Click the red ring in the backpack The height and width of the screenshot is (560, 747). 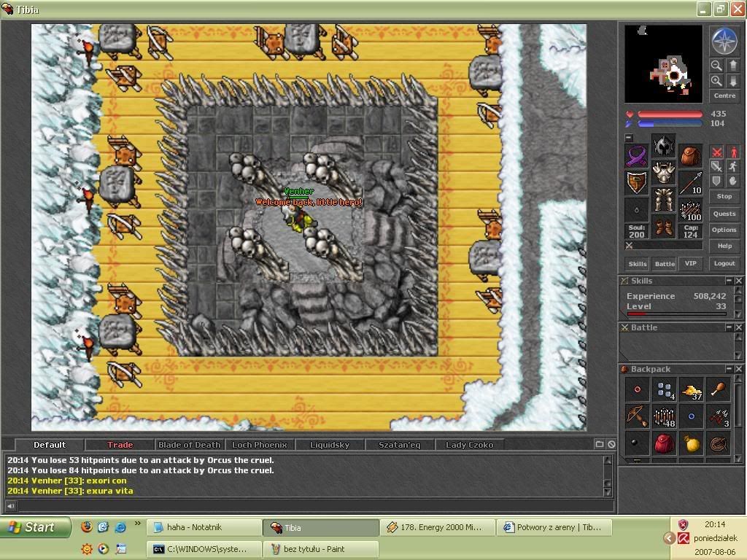(x=637, y=389)
